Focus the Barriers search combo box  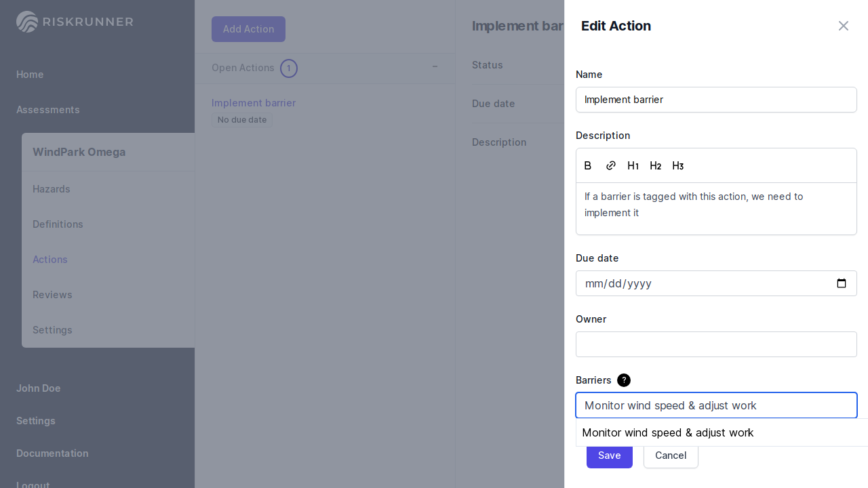click(x=716, y=405)
